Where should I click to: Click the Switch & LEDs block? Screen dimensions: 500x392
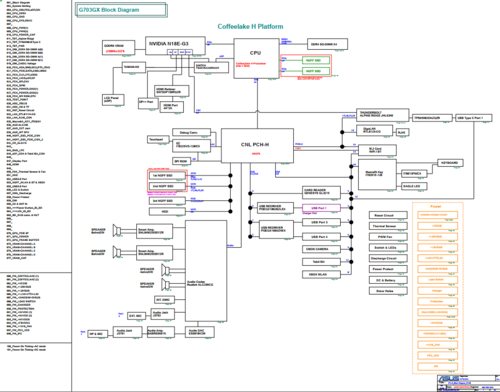(x=388, y=248)
